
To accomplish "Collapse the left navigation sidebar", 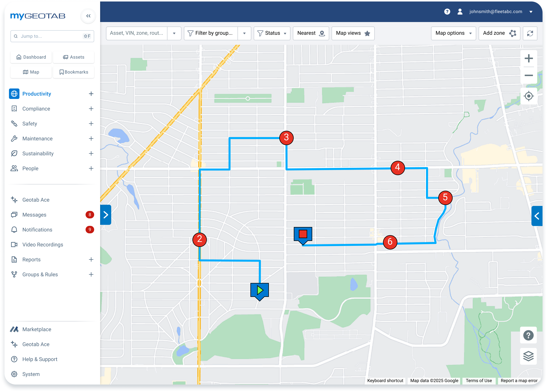I will (88, 16).
